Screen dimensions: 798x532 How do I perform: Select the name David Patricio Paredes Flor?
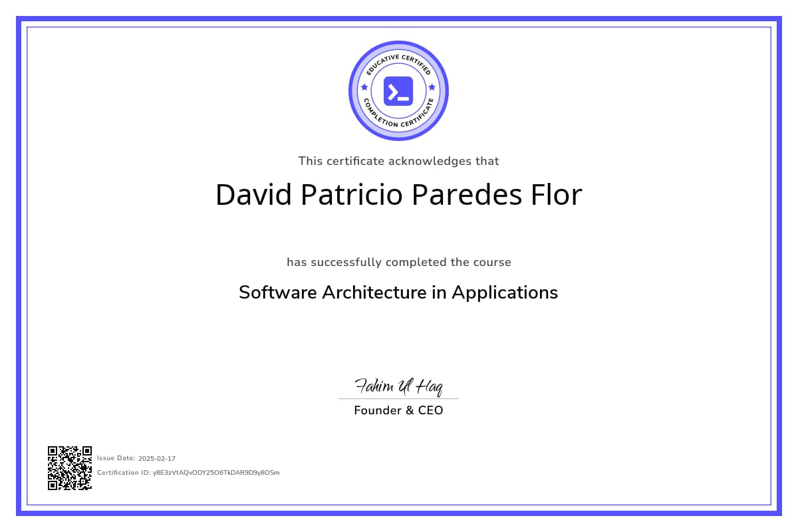tap(398, 194)
